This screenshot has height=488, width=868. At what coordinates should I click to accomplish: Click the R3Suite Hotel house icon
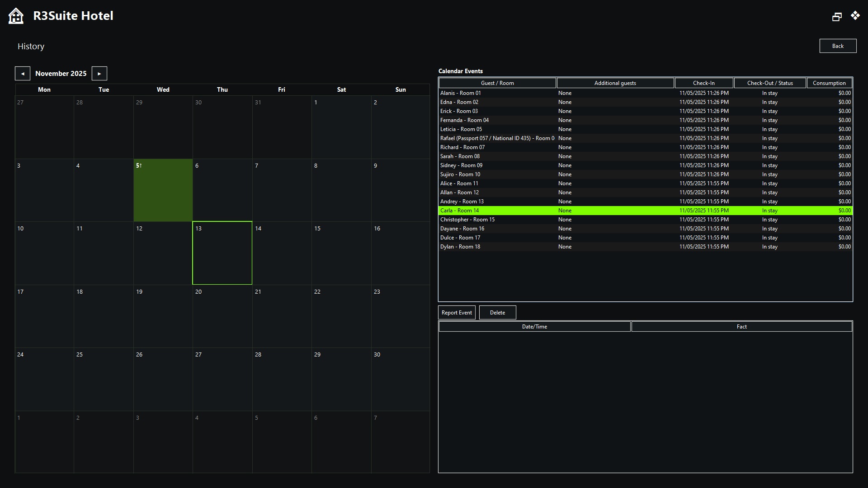pos(16,15)
